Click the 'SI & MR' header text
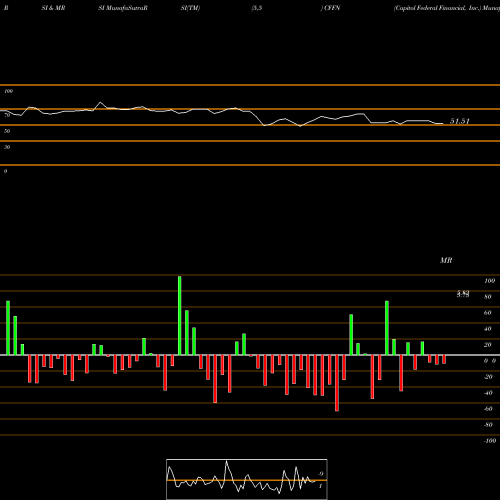The width and height of the screenshot is (500, 500). click(x=53, y=8)
